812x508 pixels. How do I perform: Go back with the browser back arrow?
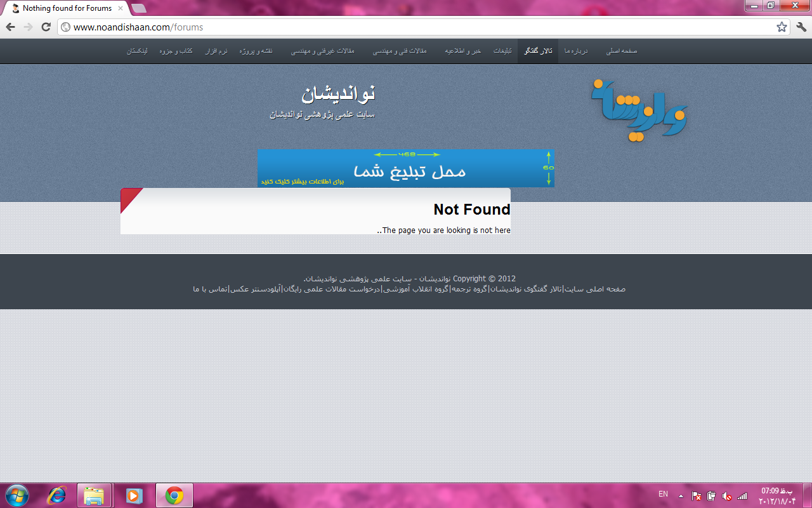pos(11,27)
